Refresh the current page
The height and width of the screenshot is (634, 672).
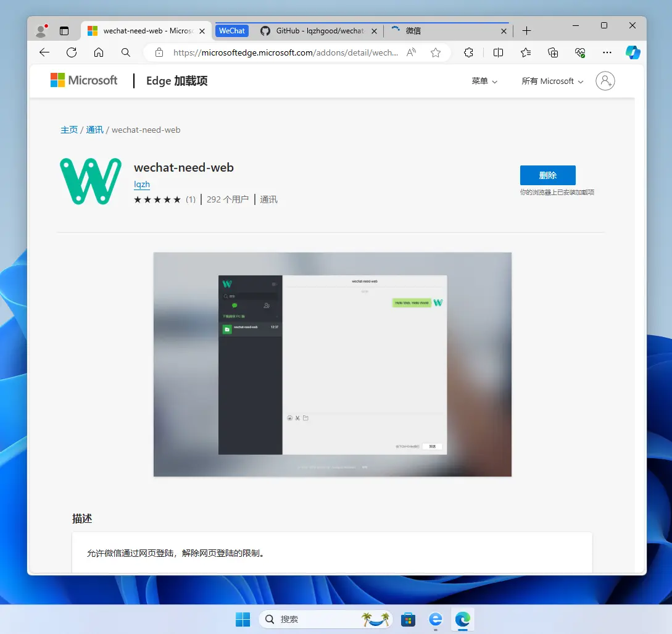(x=72, y=52)
